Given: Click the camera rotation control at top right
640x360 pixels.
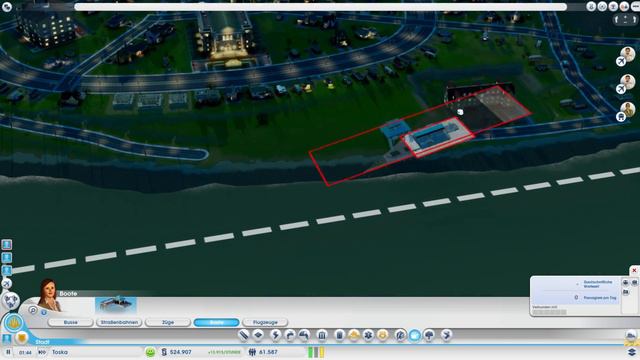Looking at the screenshot, I should click(x=625, y=20).
